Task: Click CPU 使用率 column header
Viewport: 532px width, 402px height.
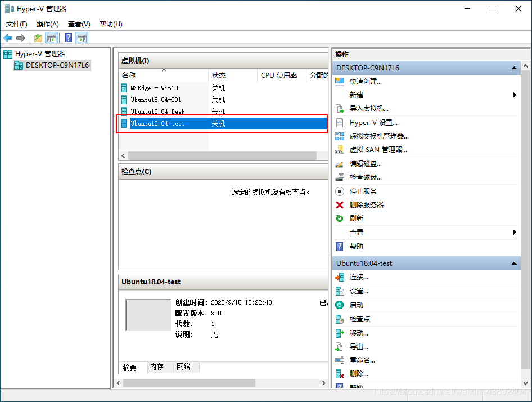Action: [282, 75]
